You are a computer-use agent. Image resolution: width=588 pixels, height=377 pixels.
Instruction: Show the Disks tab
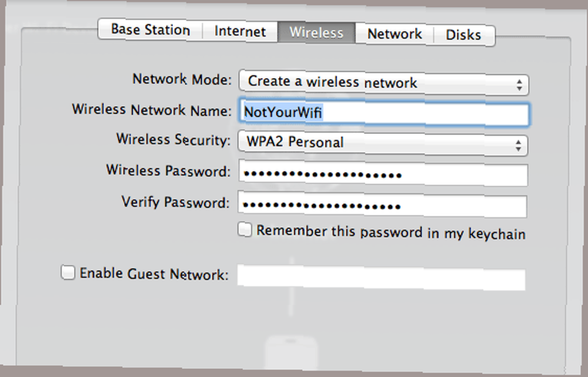click(x=464, y=35)
